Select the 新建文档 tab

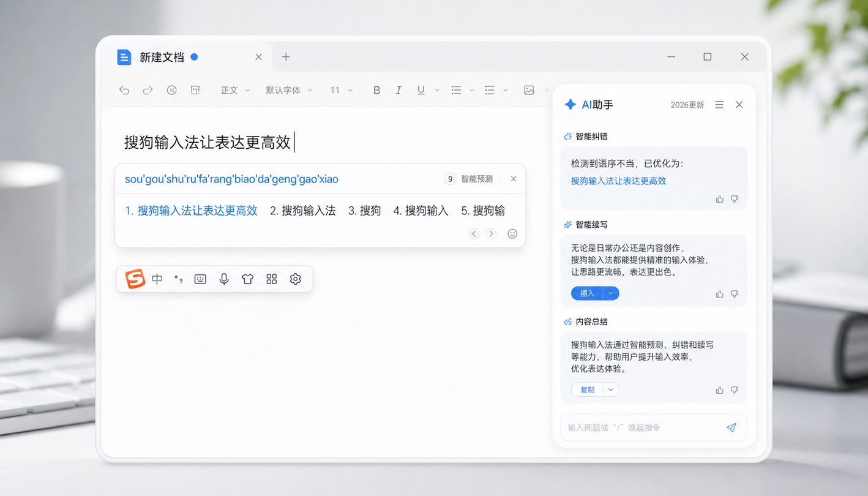185,57
